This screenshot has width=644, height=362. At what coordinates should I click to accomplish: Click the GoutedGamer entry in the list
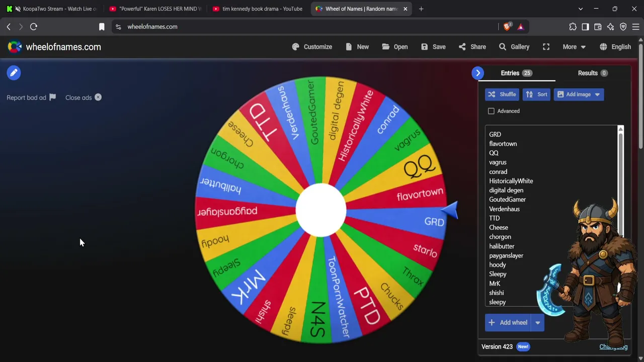point(508,200)
